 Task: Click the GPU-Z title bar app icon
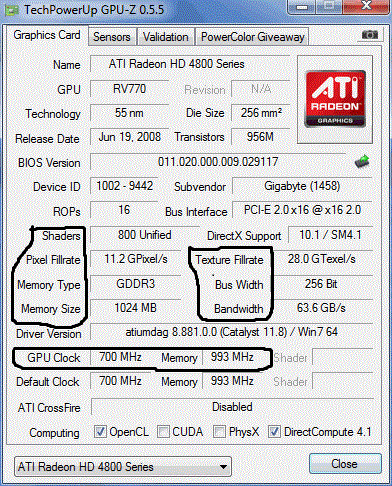[11, 10]
